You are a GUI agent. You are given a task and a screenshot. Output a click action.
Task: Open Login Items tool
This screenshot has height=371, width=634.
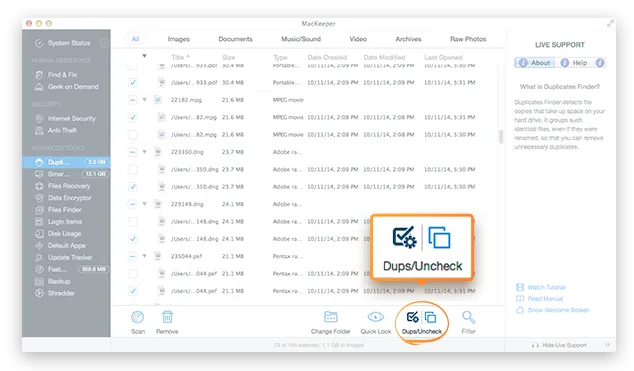(x=58, y=222)
